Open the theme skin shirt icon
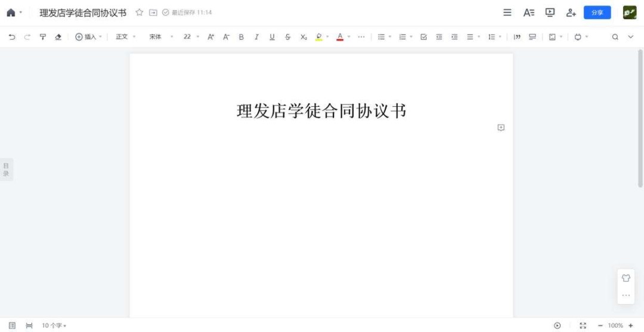Image resolution: width=644 pixels, height=332 pixels. tap(626, 278)
